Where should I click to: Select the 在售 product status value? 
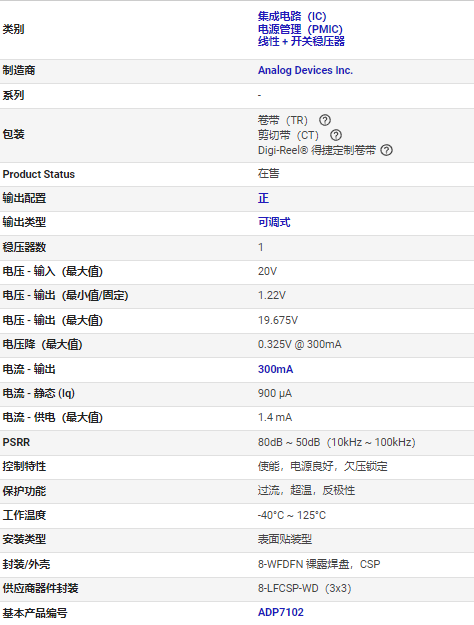tap(268, 174)
